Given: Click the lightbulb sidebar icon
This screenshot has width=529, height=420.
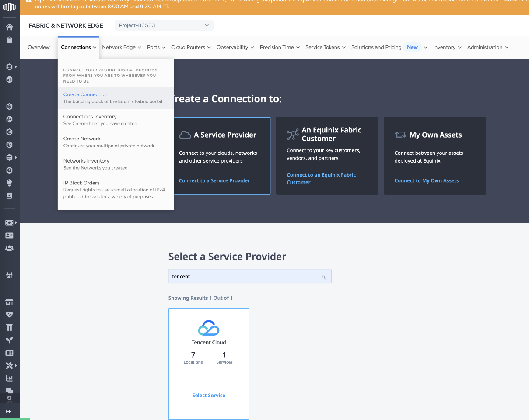Looking at the screenshot, I should click(9, 183).
